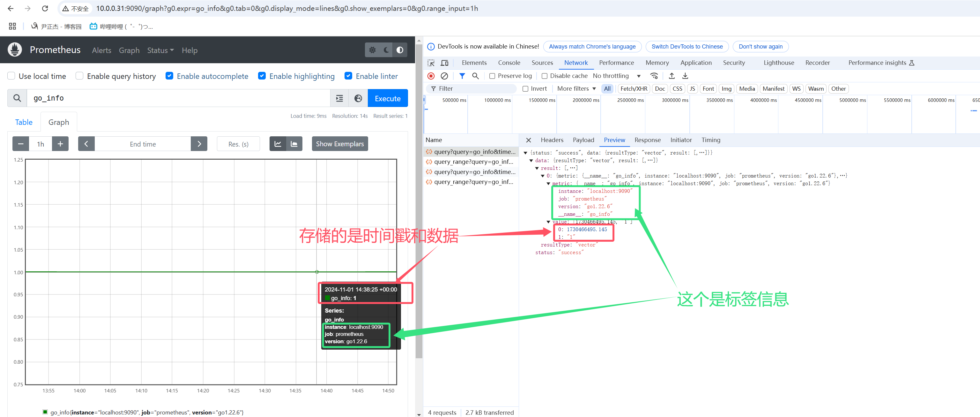Click the End time input field
This screenshot has height=417, width=980.
[143, 144]
